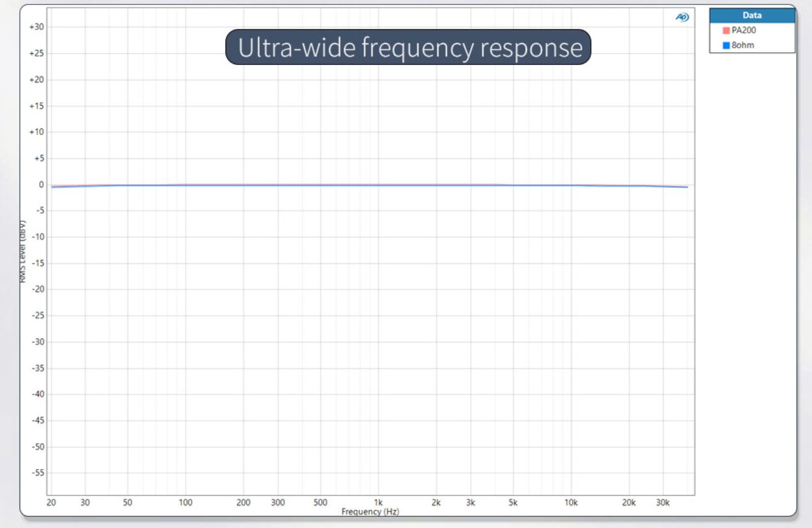Click the 0 y-axis value
Screen dimensions: 812x528
41,185
